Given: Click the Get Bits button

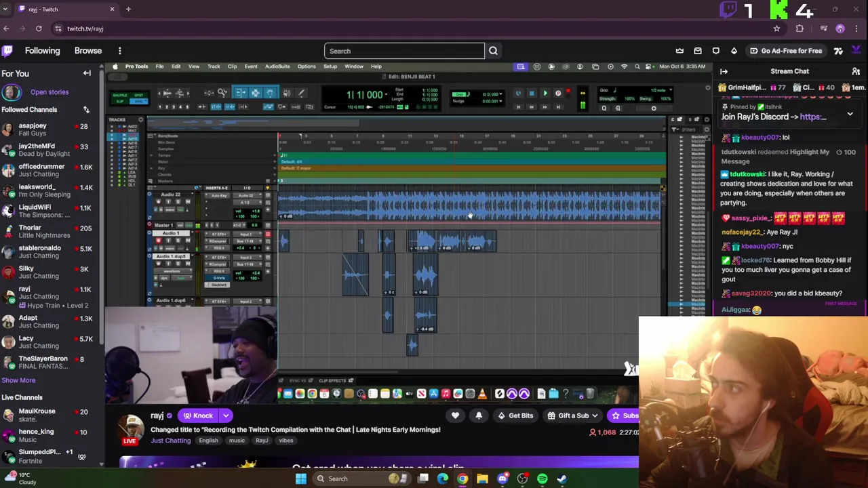Looking at the screenshot, I should pos(515,415).
